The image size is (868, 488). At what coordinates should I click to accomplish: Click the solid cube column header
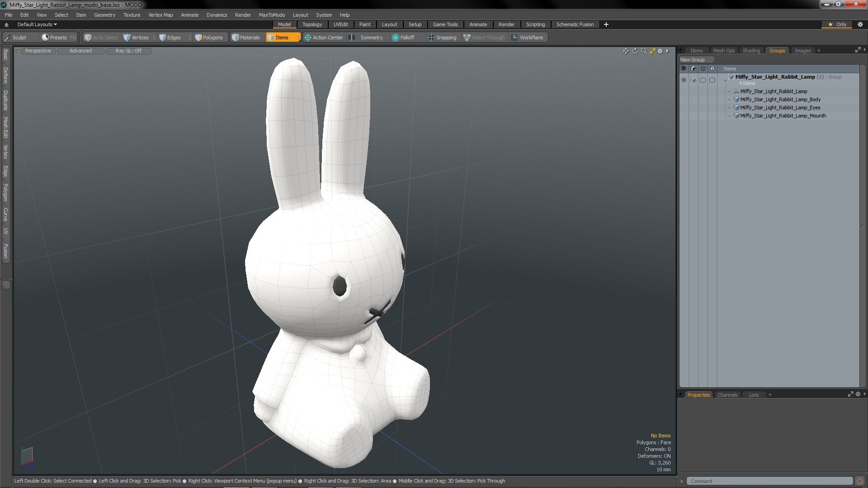tap(712, 69)
